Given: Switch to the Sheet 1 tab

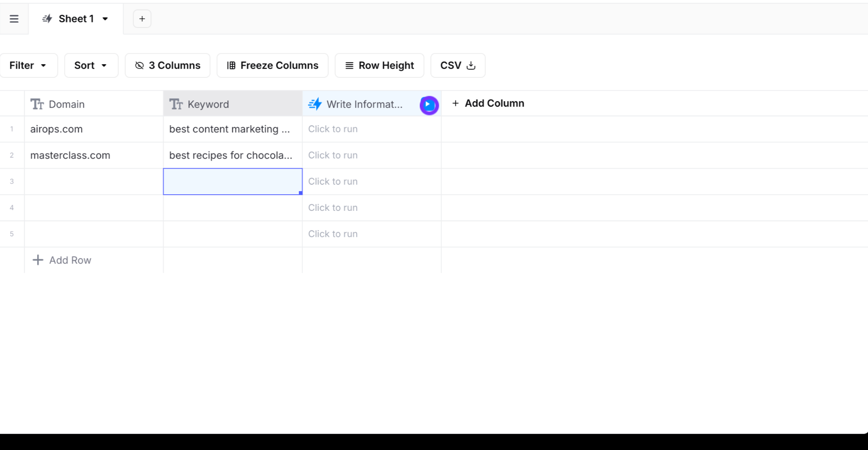Looking at the screenshot, I should pyautogui.click(x=76, y=19).
